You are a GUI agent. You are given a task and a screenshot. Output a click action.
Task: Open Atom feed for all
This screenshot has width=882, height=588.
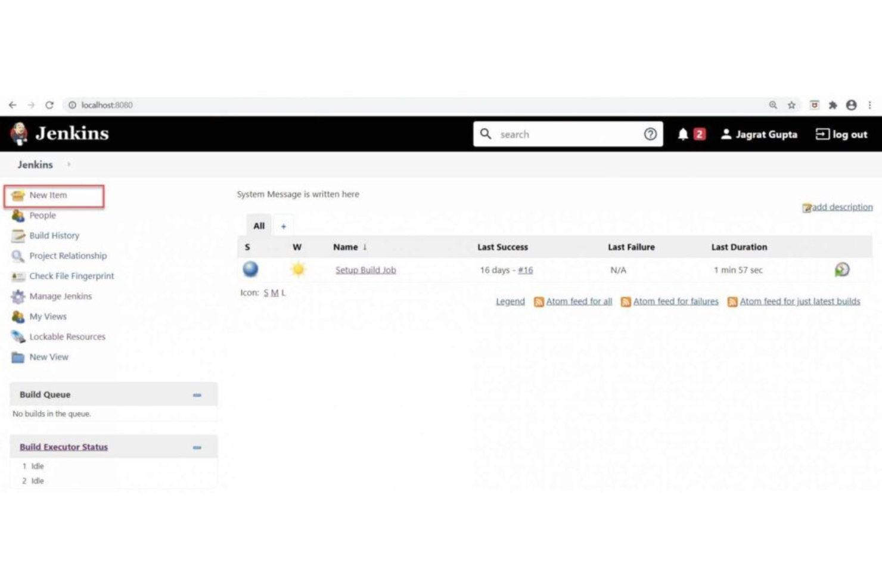(579, 301)
